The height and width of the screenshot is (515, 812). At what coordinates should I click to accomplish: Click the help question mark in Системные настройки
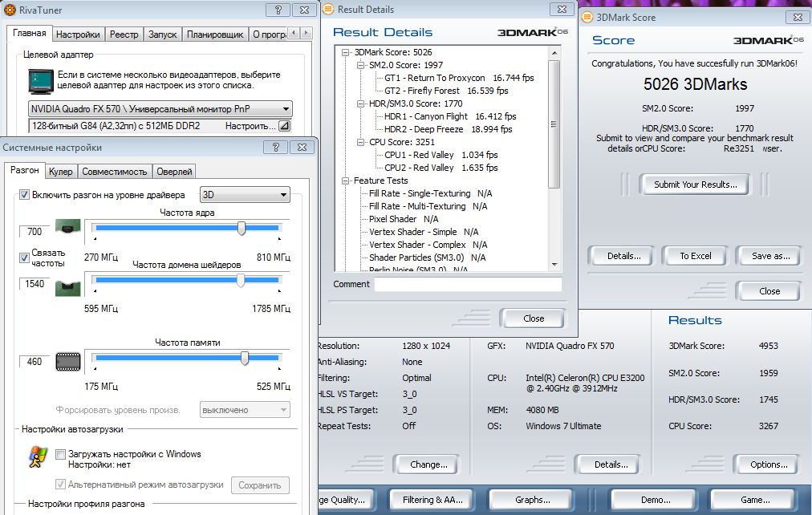275,148
